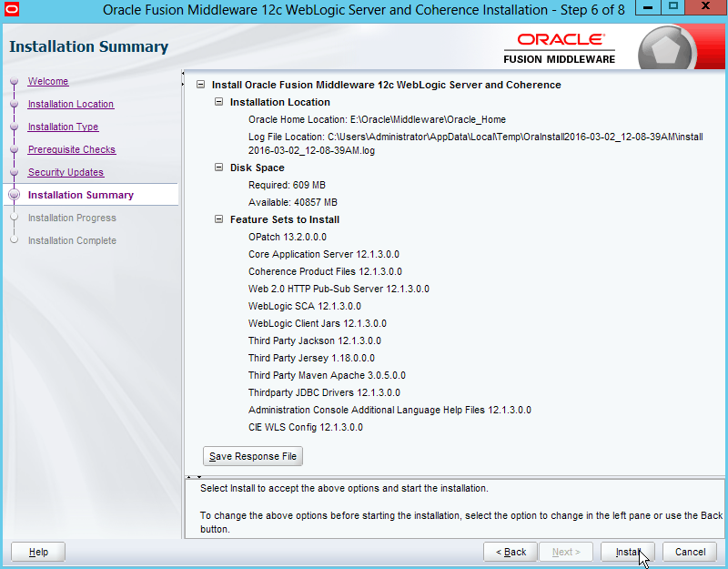Return to Prerequisite Checks step

point(71,150)
